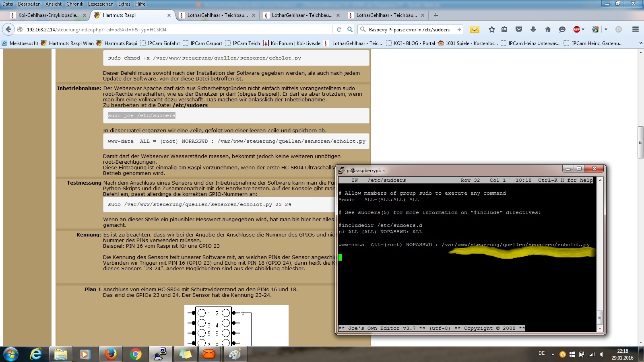644x362 pixels.
Task: Expand the bookmarks toolbar overflow chevron
Action: (x=641, y=43)
